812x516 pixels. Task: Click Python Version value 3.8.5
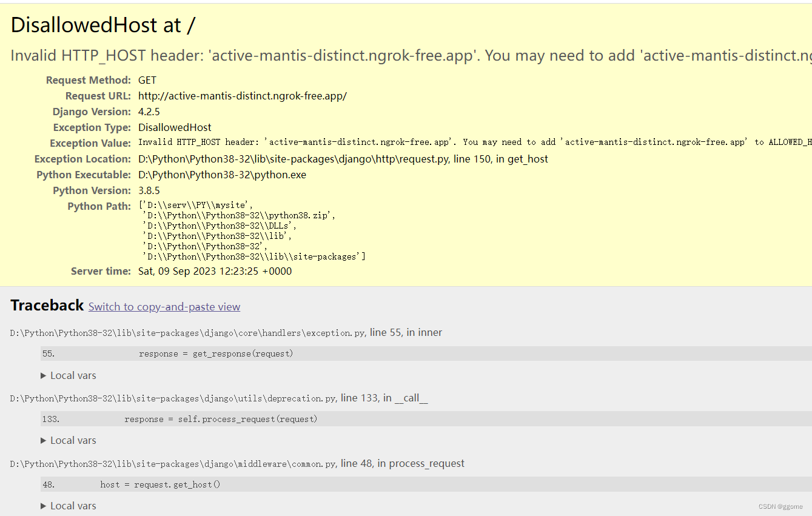tap(149, 190)
